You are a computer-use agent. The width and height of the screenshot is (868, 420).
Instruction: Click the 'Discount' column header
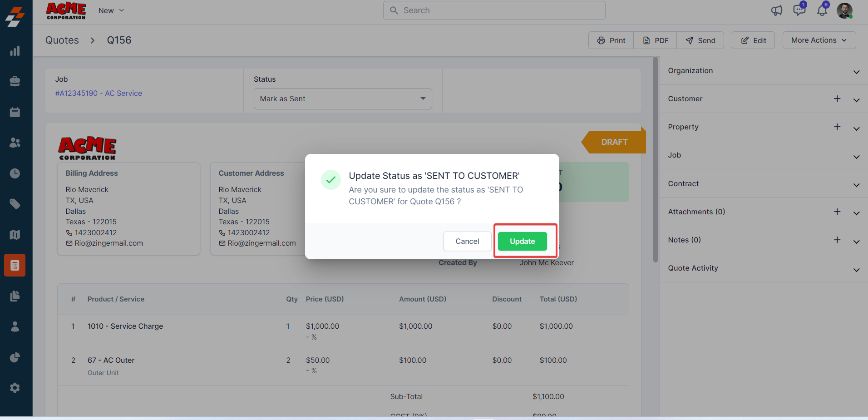click(x=507, y=299)
